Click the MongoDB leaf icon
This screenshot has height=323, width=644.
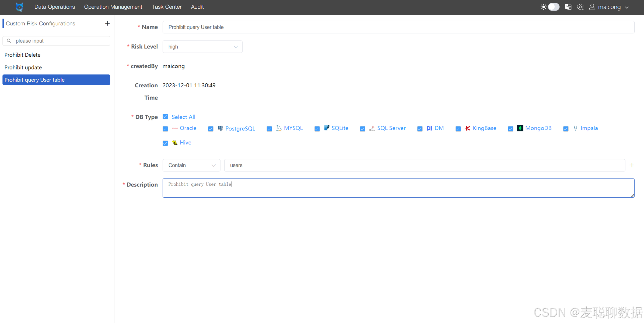click(520, 128)
